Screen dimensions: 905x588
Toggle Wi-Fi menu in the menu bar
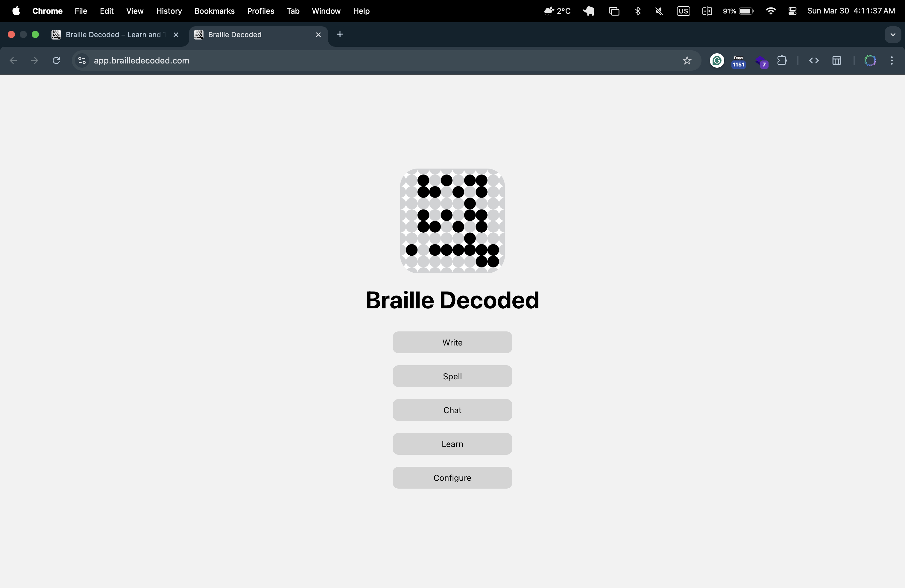(x=771, y=11)
